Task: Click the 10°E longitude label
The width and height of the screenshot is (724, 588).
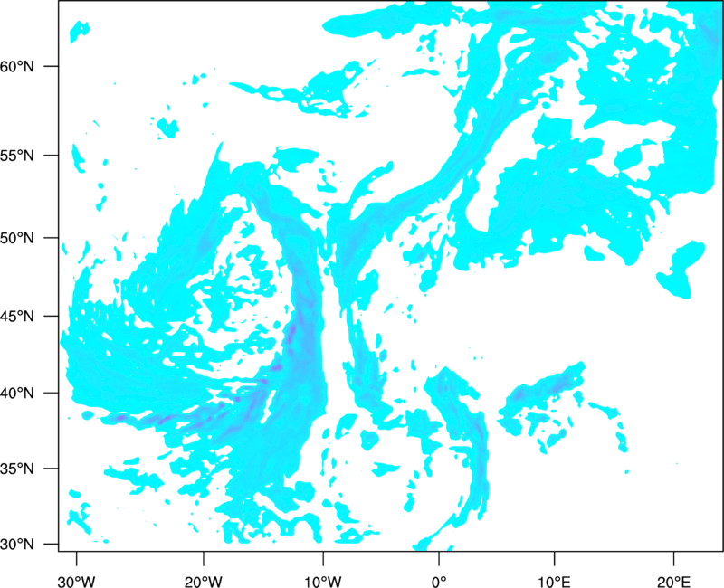Action: point(554,582)
